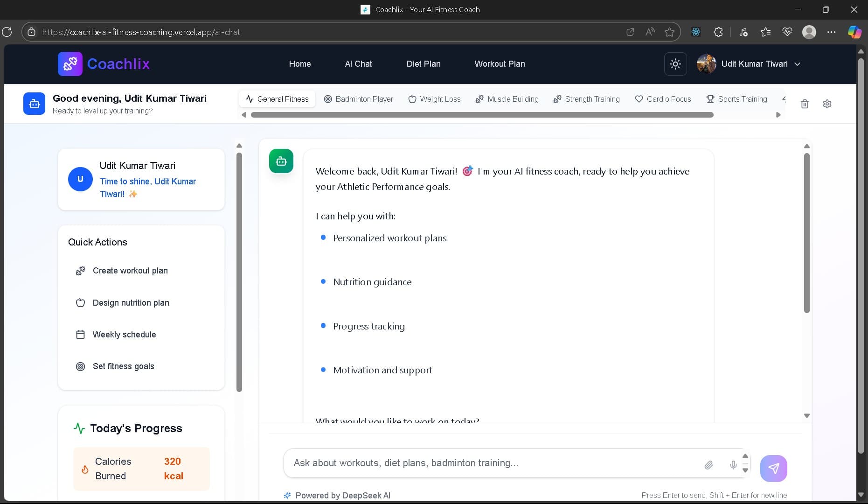Open browser Settings and more menu
Viewport: 868px width, 504px height.
(831, 32)
